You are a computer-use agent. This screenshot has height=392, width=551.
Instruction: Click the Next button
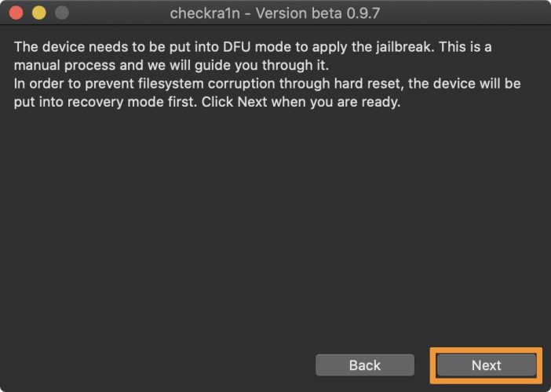click(x=487, y=365)
